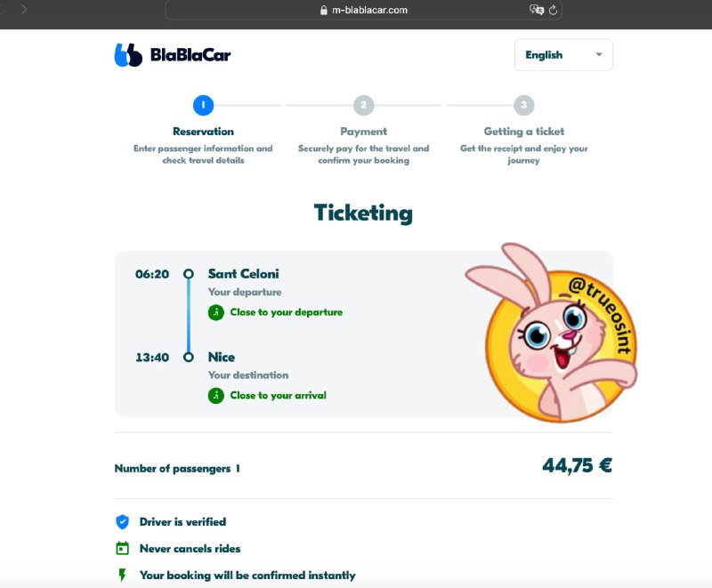Click the verified driver shield icon
The height and width of the screenshot is (588, 712).
[122, 522]
